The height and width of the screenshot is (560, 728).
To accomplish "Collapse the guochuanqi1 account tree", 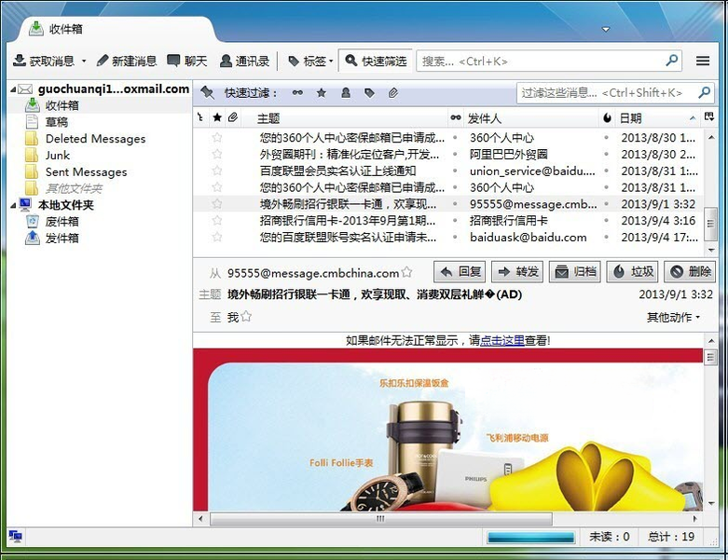I will tap(12, 89).
